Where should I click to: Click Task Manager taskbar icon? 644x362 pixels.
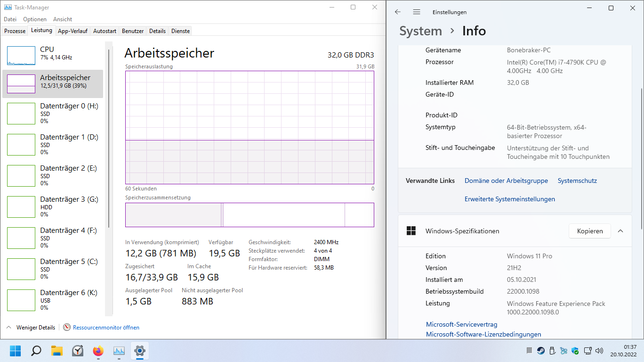119,351
